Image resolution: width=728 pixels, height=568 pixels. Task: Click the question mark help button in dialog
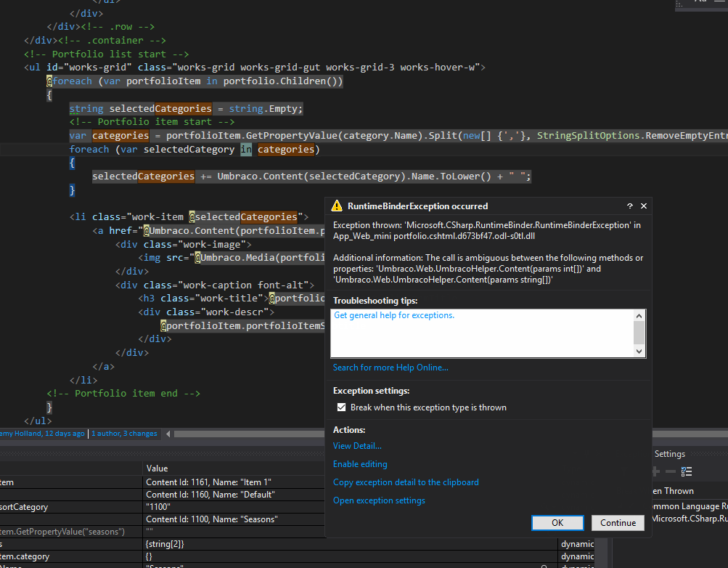629,206
